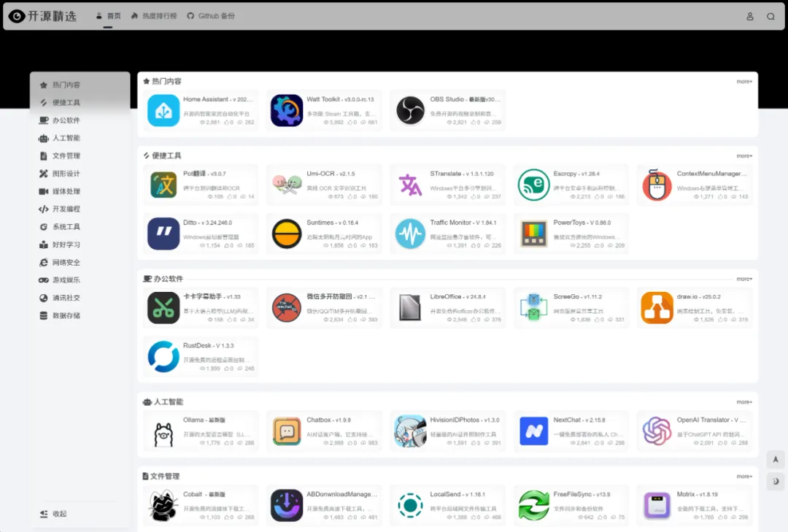The height and width of the screenshot is (532, 788).
Task: Open the FreeFileSync green arrows icon
Action: coord(533,505)
